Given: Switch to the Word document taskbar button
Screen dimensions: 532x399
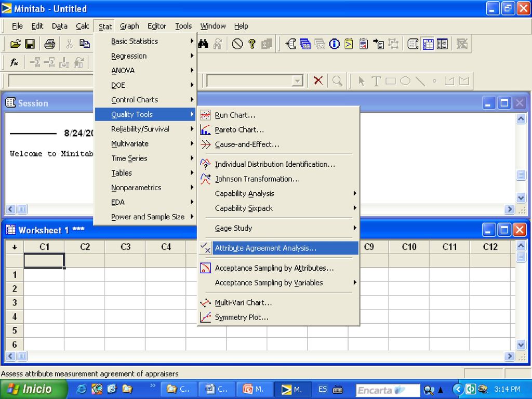Looking at the screenshot, I should (x=217, y=389).
